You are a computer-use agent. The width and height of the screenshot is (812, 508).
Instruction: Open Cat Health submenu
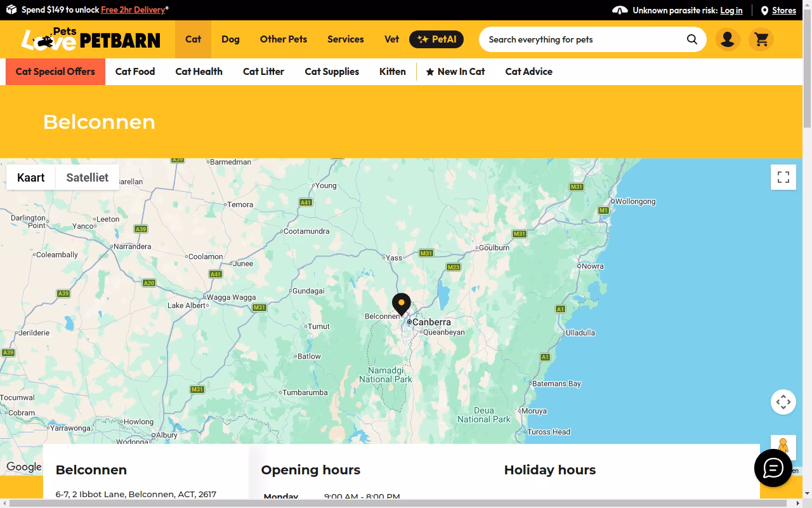(199, 72)
